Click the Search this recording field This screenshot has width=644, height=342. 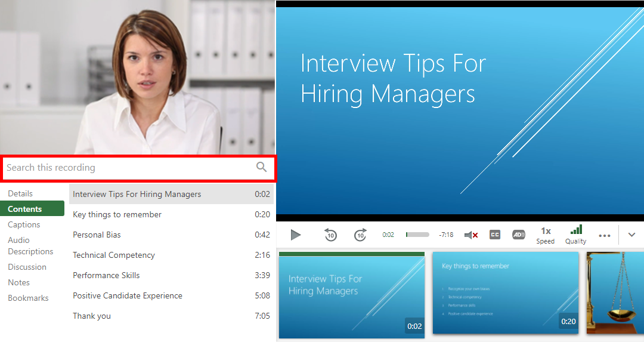click(138, 168)
